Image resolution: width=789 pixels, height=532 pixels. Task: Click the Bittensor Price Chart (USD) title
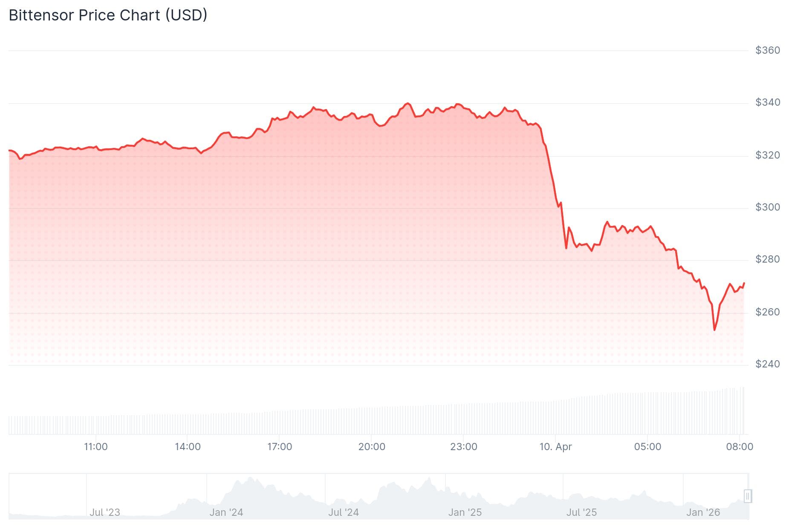click(x=108, y=15)
